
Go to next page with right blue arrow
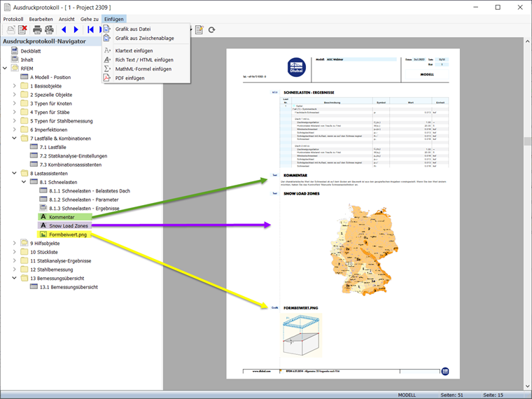pos(76,30)
